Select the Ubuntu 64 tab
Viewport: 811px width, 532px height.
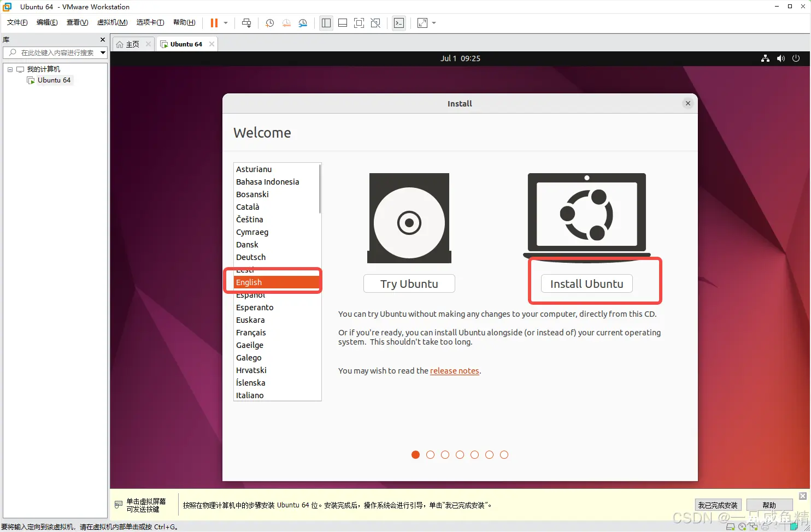pos(186,44)
